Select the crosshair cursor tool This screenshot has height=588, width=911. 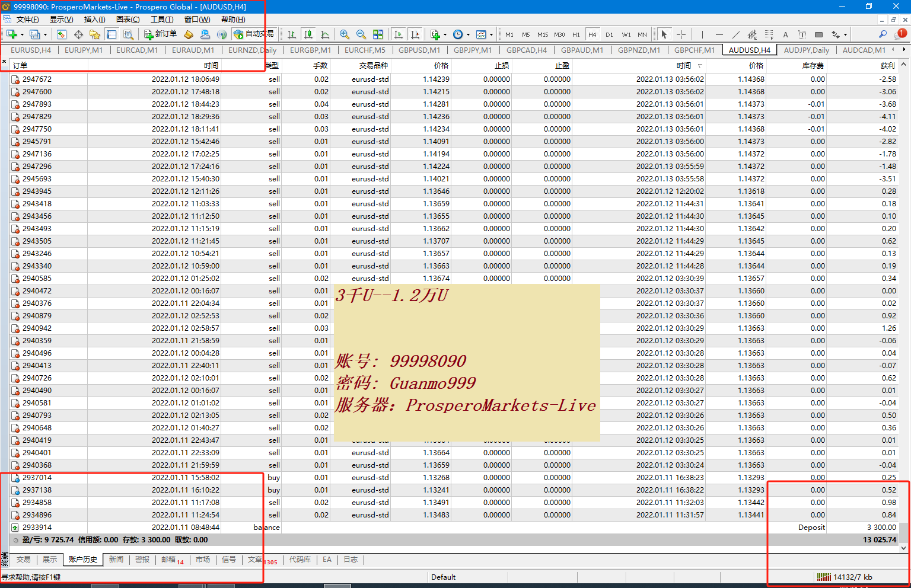681,34
